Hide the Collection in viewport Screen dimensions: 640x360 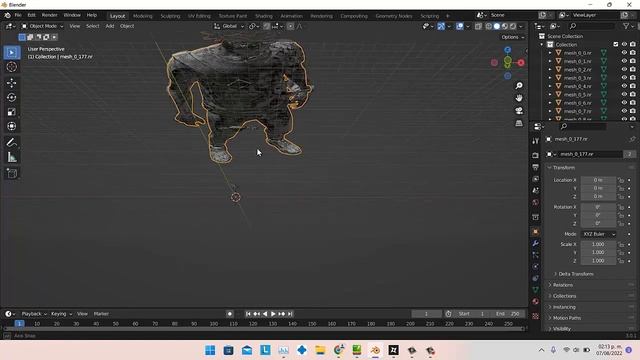624,44
